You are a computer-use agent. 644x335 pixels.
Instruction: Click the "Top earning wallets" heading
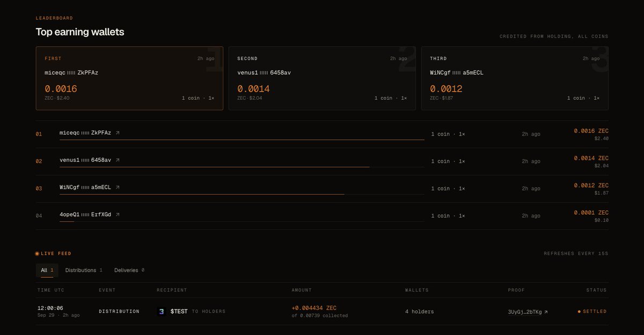[80, 32]
